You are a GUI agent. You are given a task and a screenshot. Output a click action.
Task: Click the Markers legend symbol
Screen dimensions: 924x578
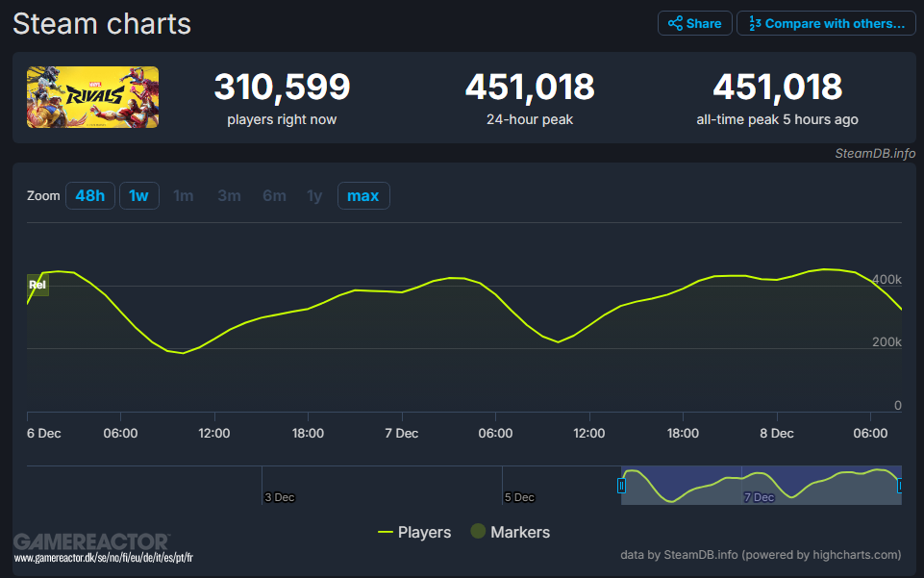tap(478, 532)
